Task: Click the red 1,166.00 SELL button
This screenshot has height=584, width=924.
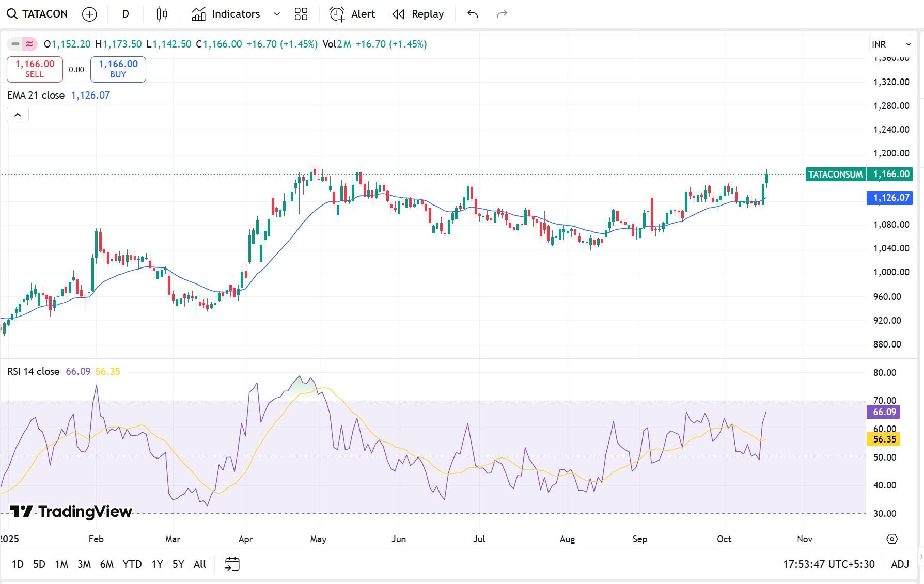Action: pyautogui.click(x=35, y=69)
